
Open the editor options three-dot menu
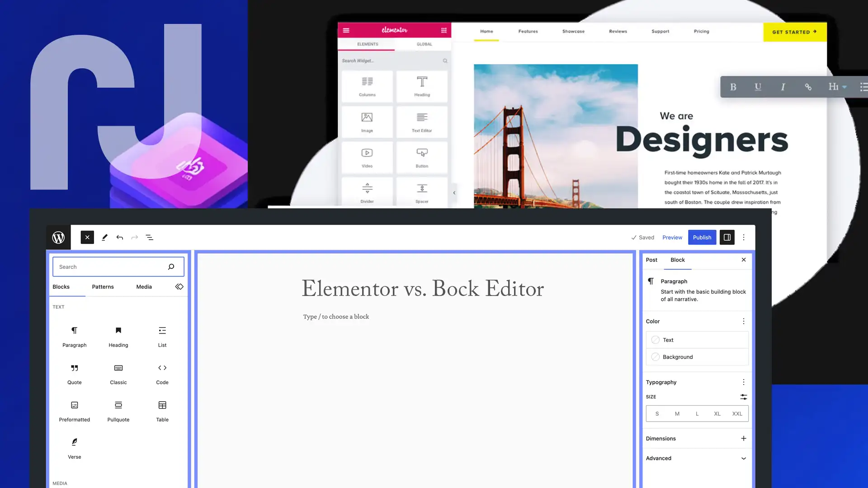pos(744,237)
